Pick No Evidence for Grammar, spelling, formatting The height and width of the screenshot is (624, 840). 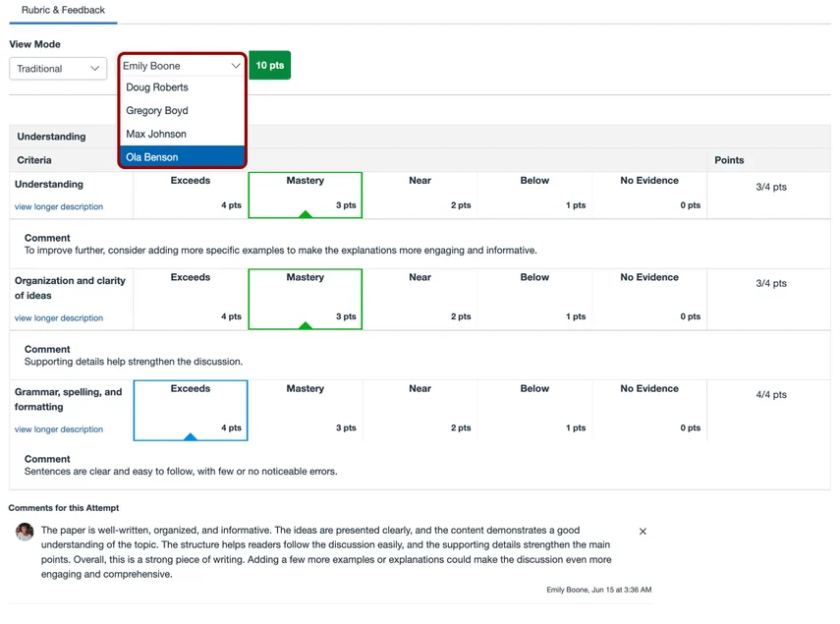click(649, 411)
